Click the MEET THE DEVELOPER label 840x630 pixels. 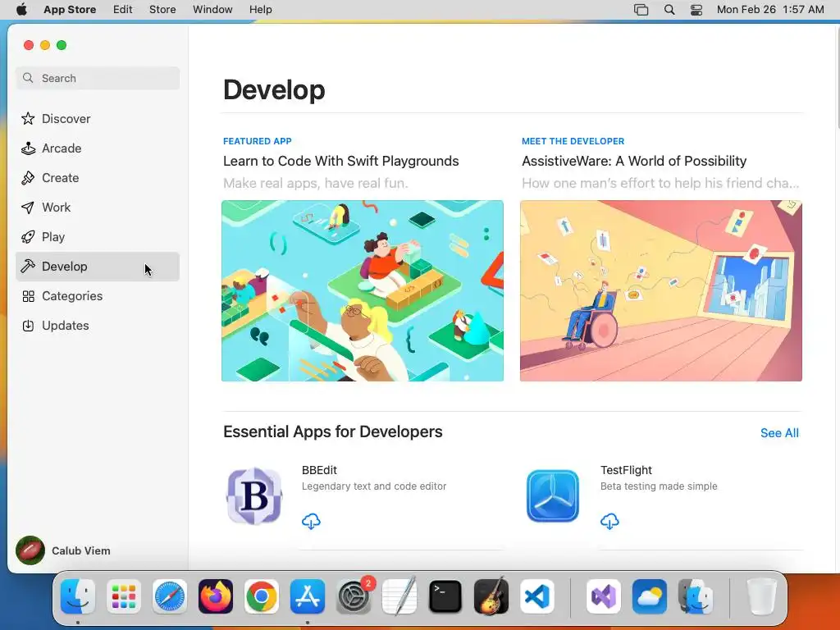[x=573, y=141]
